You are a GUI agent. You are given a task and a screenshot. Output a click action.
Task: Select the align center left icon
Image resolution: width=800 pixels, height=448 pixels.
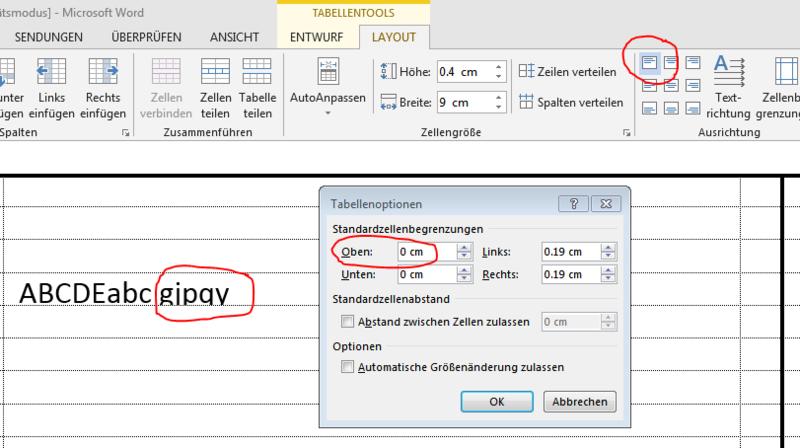point(649,86)
